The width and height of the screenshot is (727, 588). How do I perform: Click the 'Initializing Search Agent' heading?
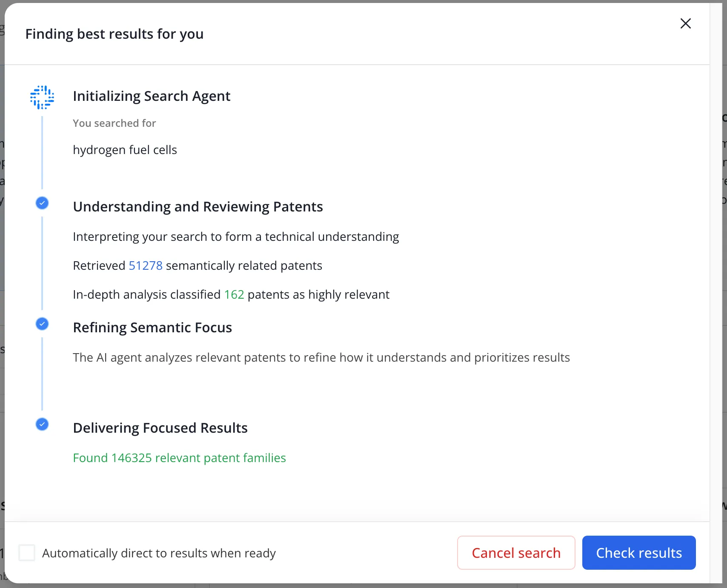(x=152, y=96)
